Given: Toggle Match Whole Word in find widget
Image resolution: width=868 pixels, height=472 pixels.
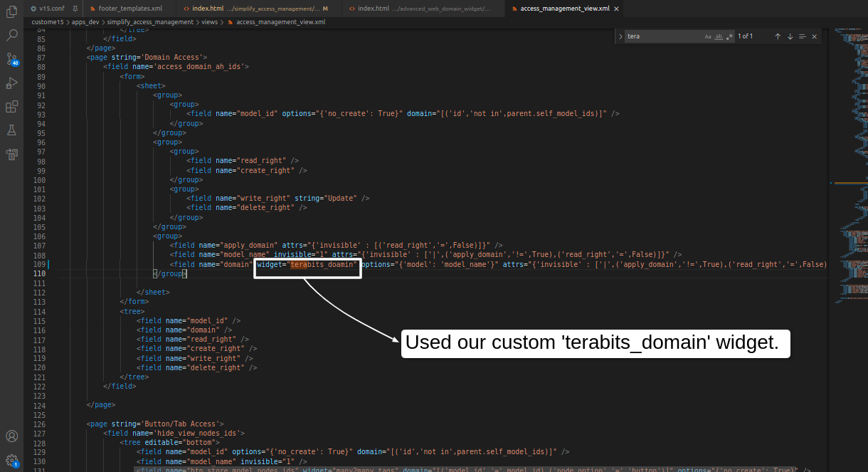Looking at the screenshot, I should coord(719,36).
